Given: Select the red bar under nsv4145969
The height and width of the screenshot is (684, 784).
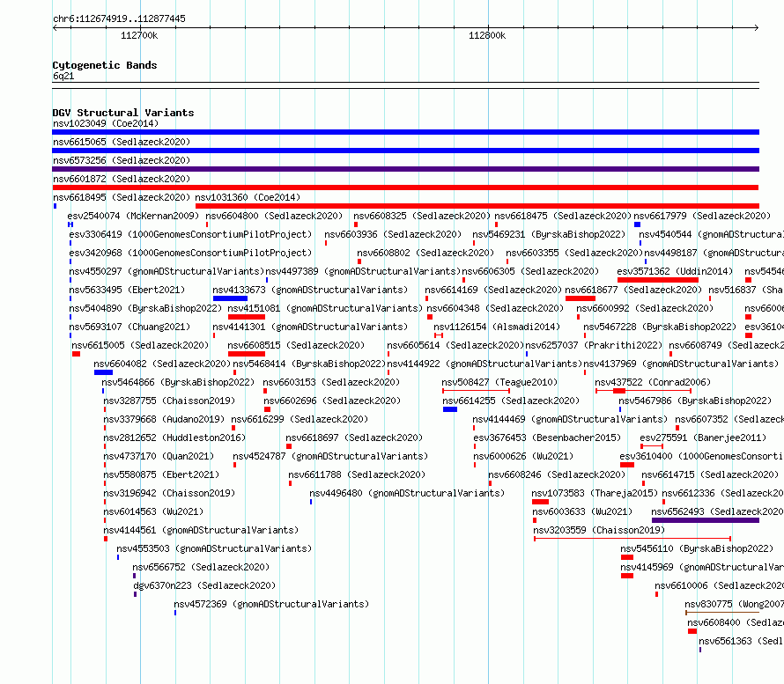Looking at the screenshot, I should (x=627, y=576).
